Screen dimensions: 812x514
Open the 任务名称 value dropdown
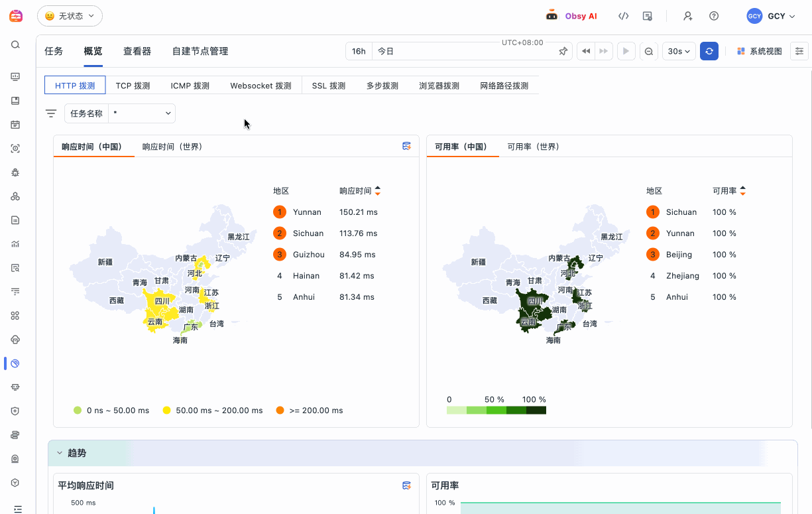click(x=142, y=113)
